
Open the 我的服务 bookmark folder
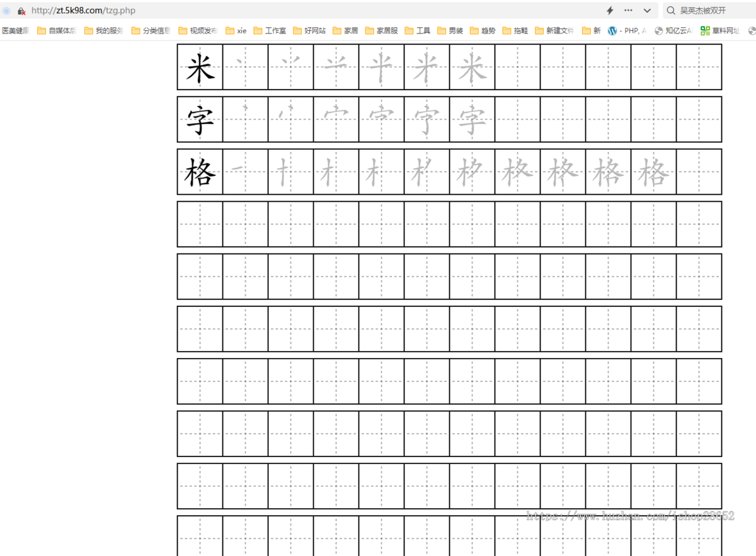point(104,30)
